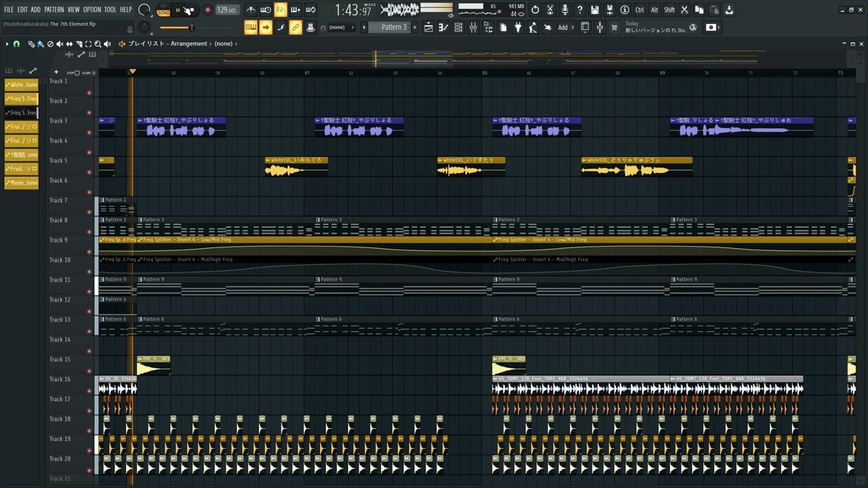
Task: Toggle the metronome icon
Action: coord(251,9)
